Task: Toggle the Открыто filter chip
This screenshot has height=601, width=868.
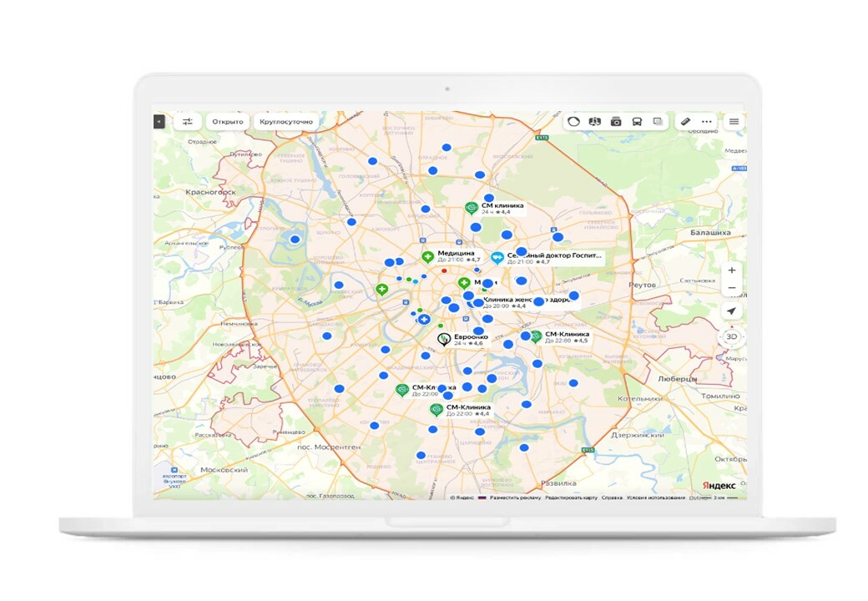Action: click(x=228, y=122)
